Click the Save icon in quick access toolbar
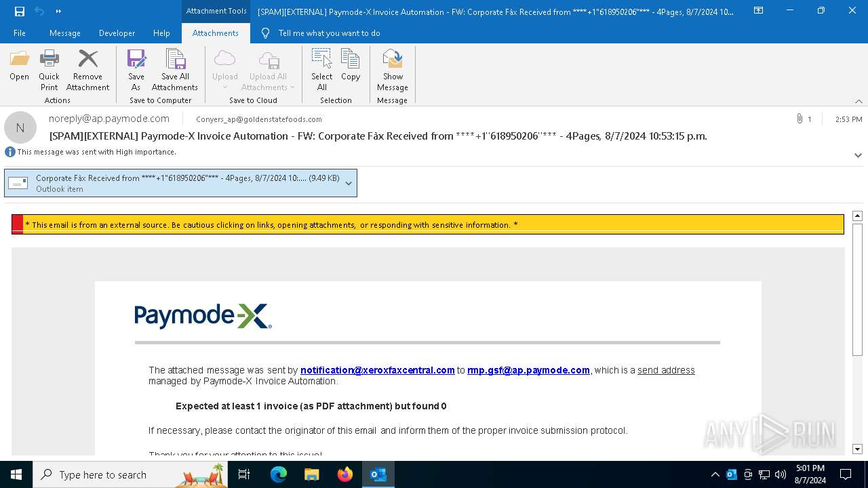The height and width of the screenshot is (488, 868). pos(20,11)
